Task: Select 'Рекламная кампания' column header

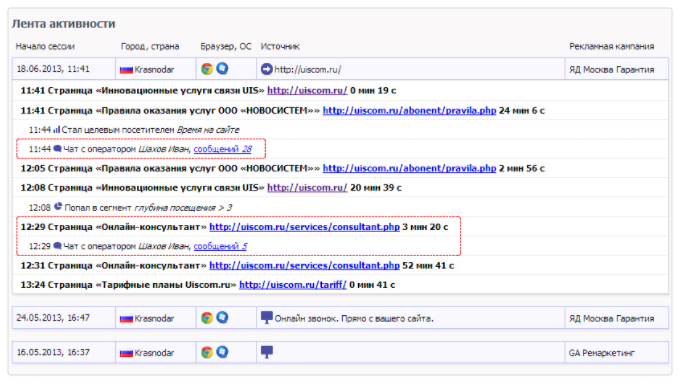Action: point(612,46)
